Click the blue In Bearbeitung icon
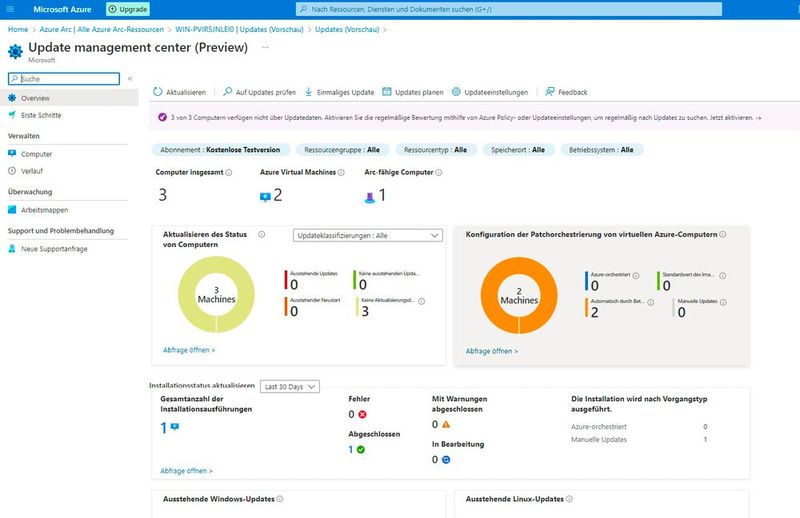Image resolution: width=800 pixels, height=518 pixels. (446, 459)
